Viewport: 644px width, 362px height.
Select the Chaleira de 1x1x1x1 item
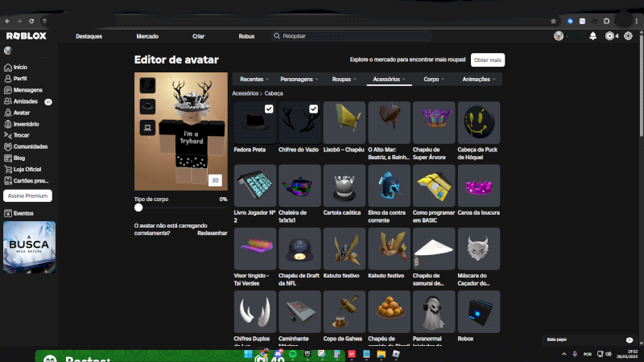299,194
